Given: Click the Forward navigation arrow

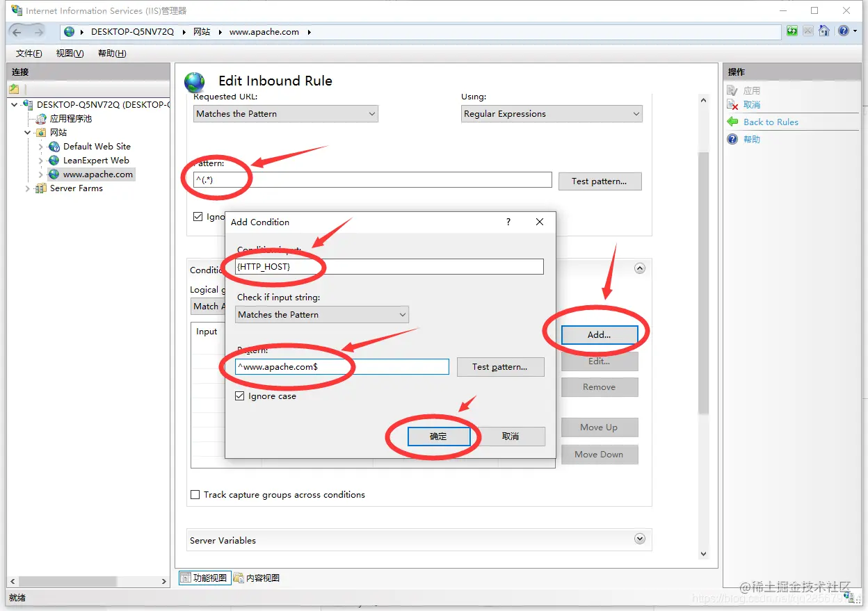Looking at the screenshot, I should [38, 32].
